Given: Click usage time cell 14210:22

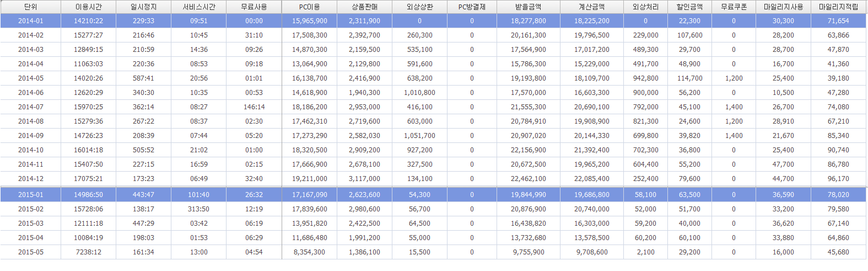Looking at the screenshot, I should (x=88, y=21).
